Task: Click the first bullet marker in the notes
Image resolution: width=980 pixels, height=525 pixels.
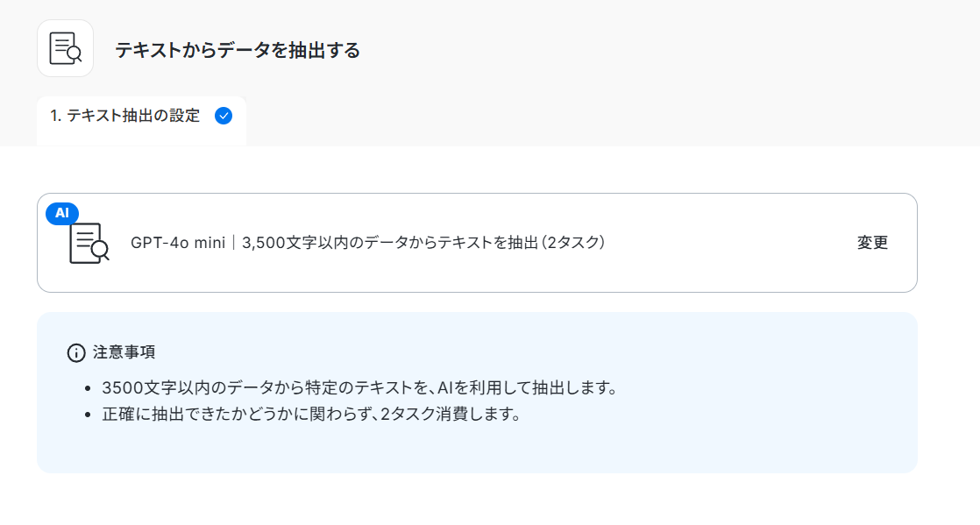Action: point(89,389)
